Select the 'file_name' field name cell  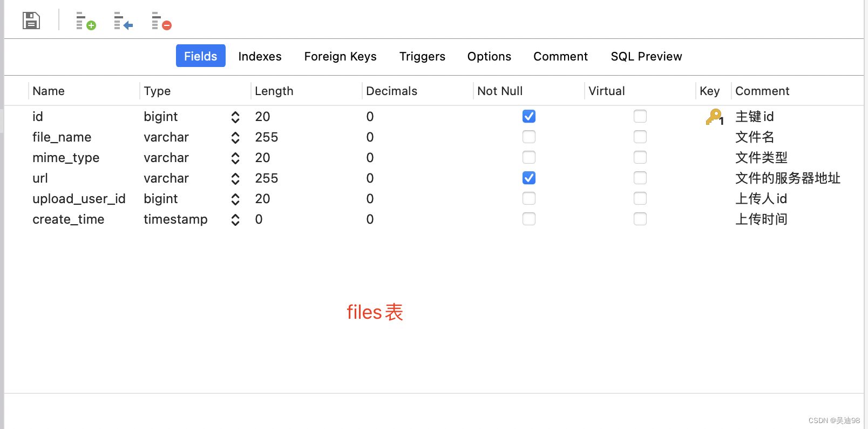tap(62, 137)
